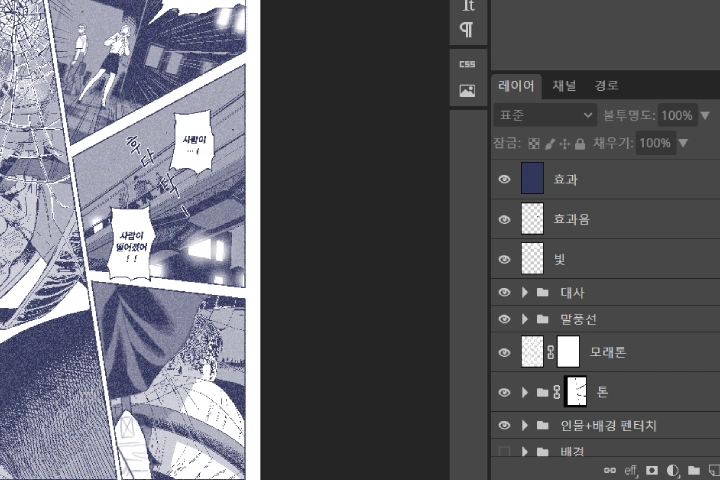Image resolution: width=720 pixels, height=480 pixels.
Task: Switch to the 채널 tab
Action: (564, 85)
